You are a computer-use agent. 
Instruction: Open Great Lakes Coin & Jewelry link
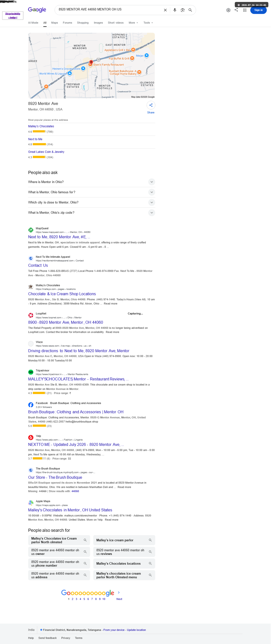point(46,152)
